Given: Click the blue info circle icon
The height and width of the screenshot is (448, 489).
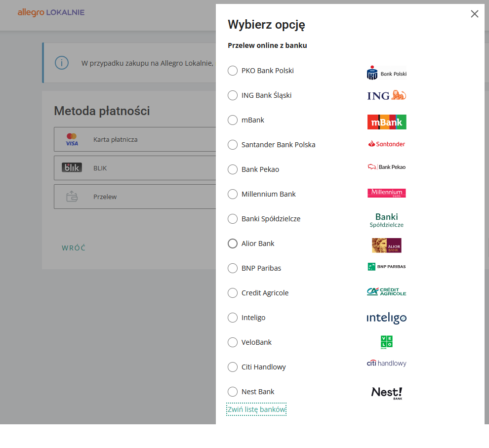Looking at the screenshot, I should pyautogui.click(x=62, y=63).
